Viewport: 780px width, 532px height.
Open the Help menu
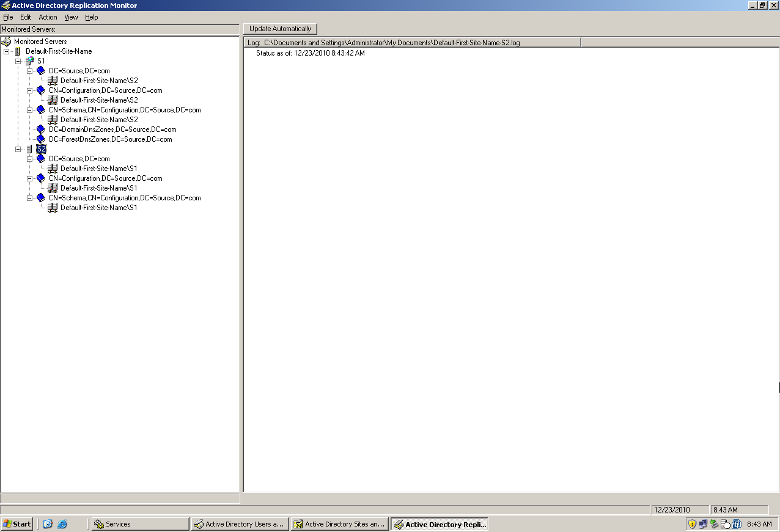click(92, 17)
